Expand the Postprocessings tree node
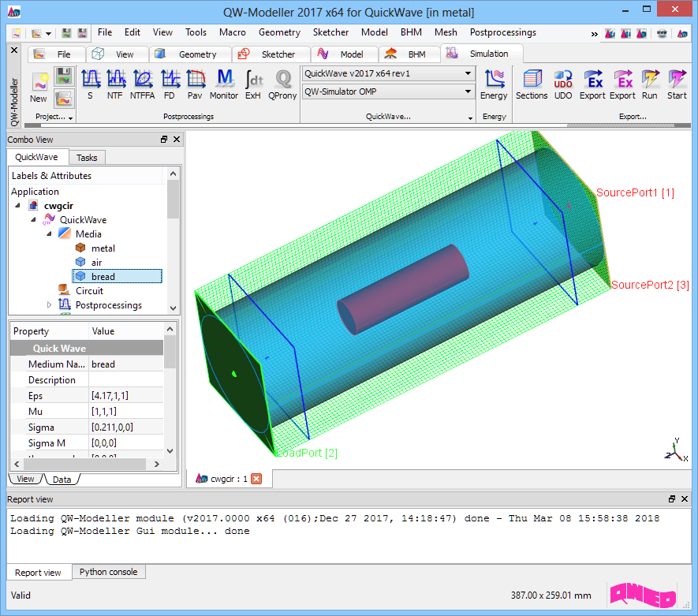Screen dimensions: 698x616 [49, 305]
